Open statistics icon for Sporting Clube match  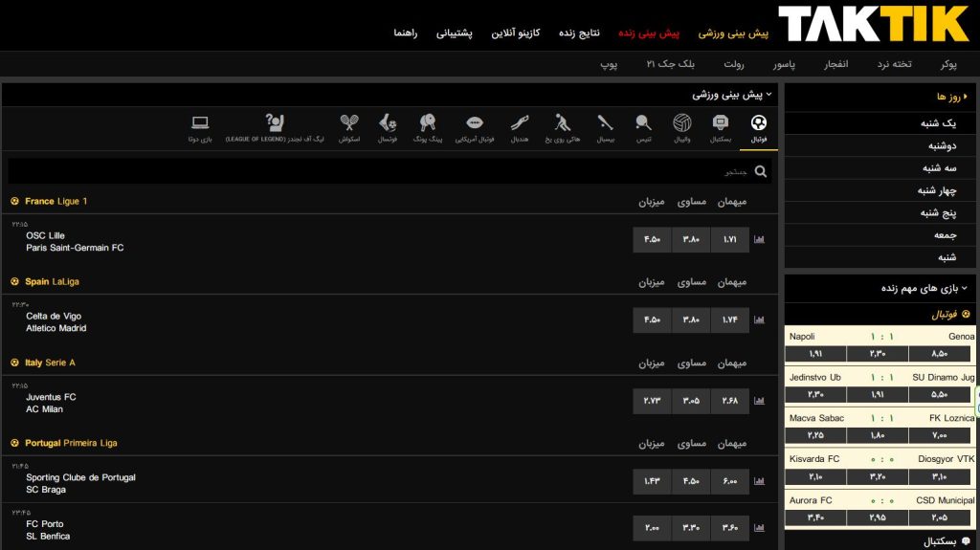(x=759, y=481)
